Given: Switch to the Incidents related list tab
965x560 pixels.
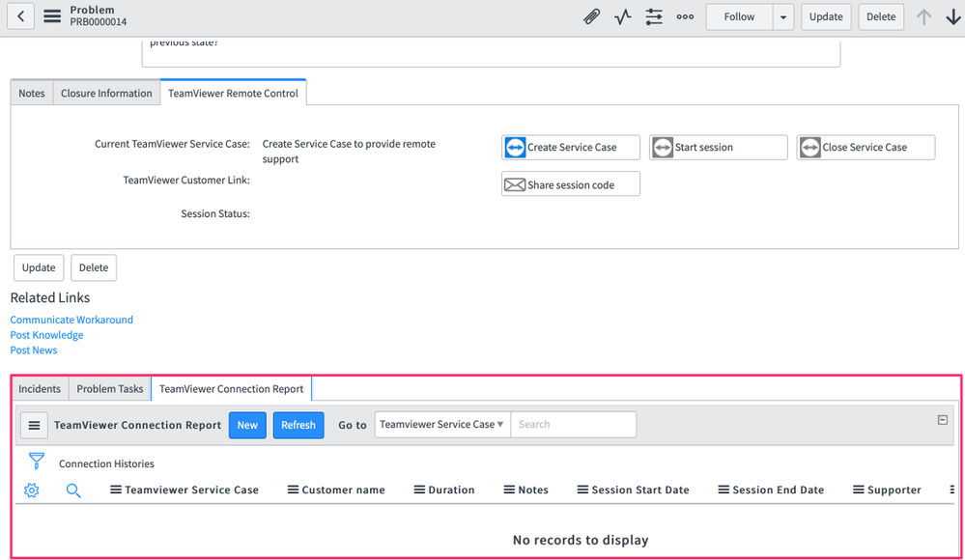Looking at the screenshot, I should click(40, 389).
